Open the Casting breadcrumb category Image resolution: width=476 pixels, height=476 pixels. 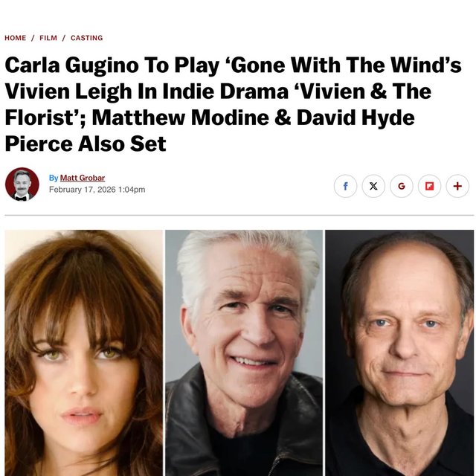point(87,38)
